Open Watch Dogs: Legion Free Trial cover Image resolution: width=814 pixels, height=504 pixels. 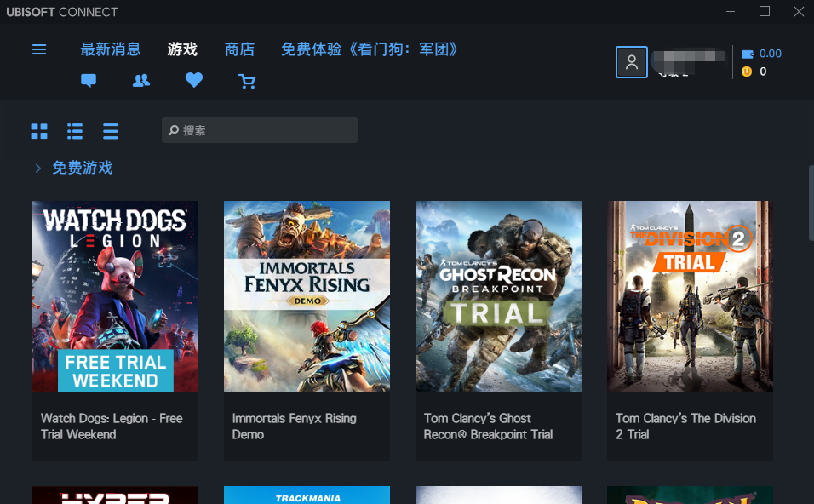(x=115, y=296)
